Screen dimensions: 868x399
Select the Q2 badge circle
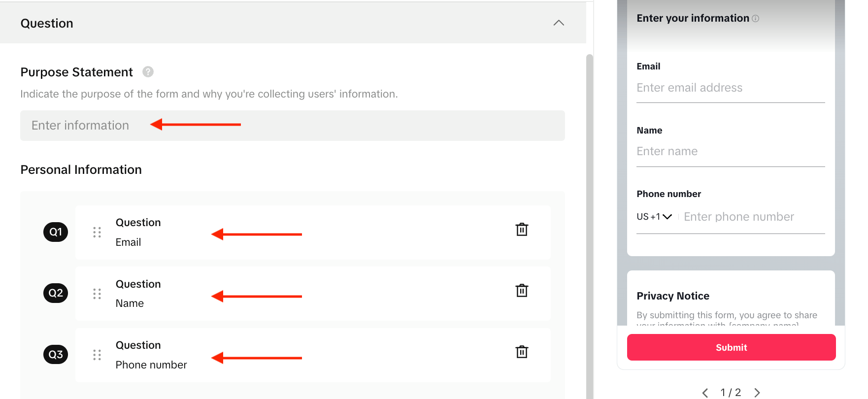pyautogui.click(x=56, y=293)
